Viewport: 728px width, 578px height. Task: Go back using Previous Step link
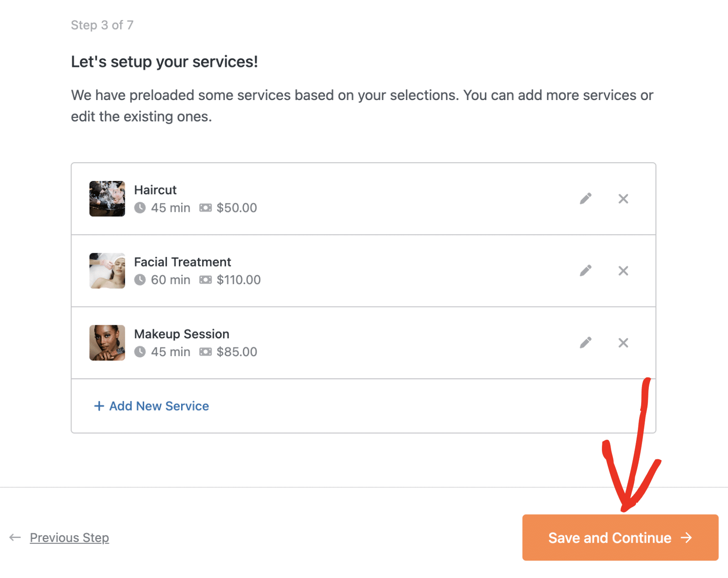click(x=69, y=538)
